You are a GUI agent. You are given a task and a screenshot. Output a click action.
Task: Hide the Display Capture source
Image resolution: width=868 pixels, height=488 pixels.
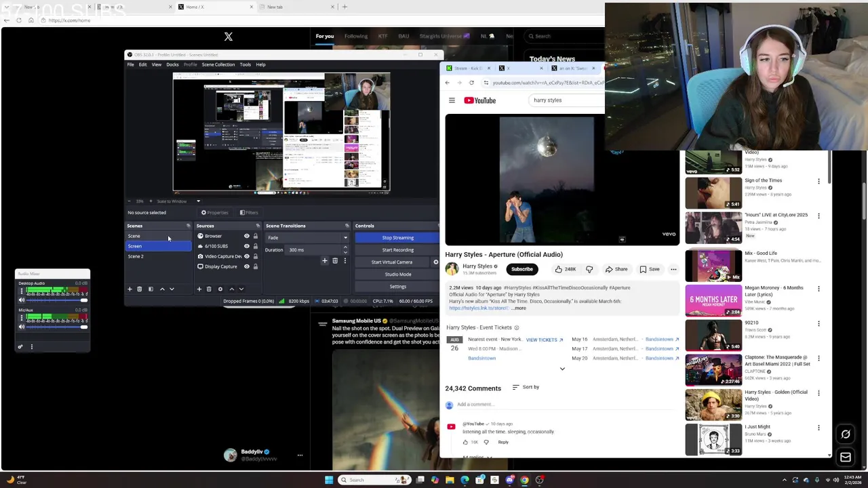coord(247,266)
